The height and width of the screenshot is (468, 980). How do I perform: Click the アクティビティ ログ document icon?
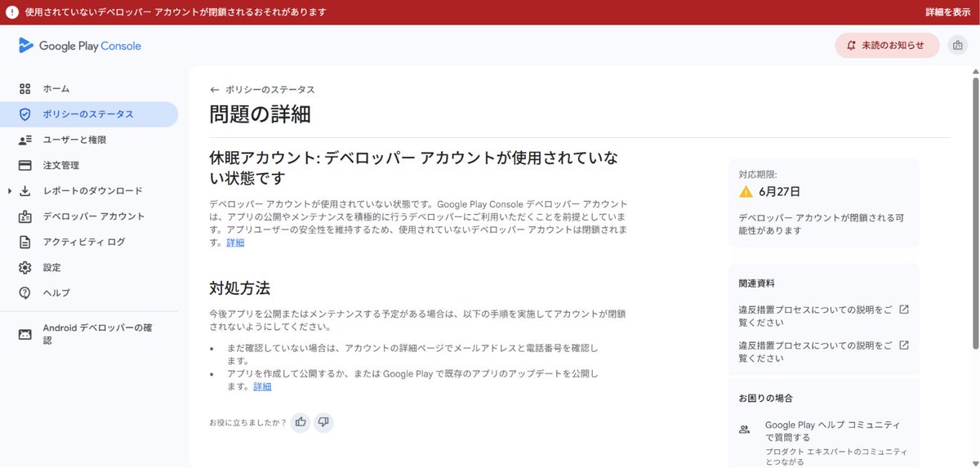click(x=25, y=242)
